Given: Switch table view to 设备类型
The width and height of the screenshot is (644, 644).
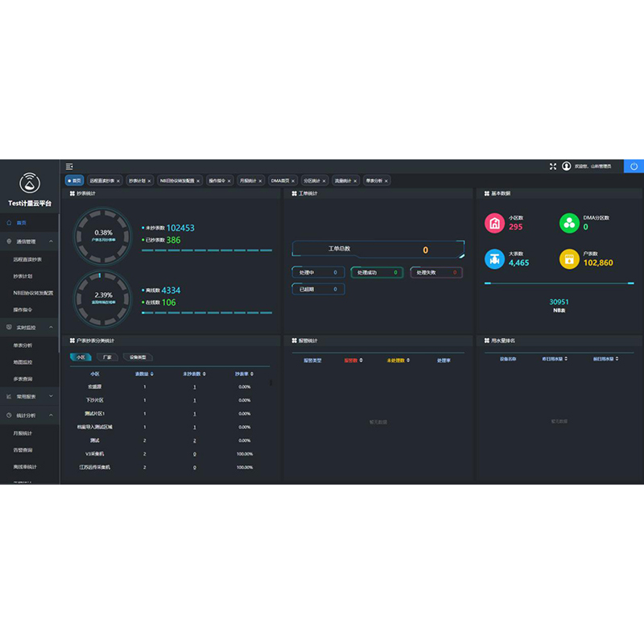Looking at the screenshot, I should 137,357.
